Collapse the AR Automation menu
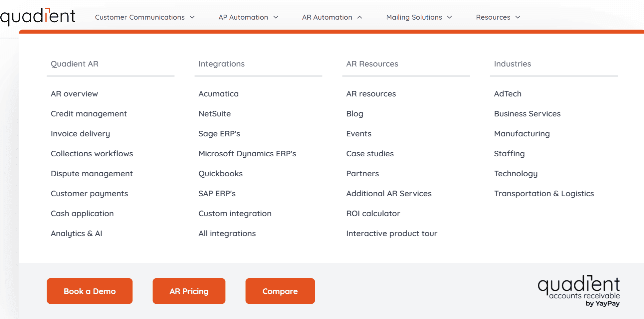 pos(332,17)
